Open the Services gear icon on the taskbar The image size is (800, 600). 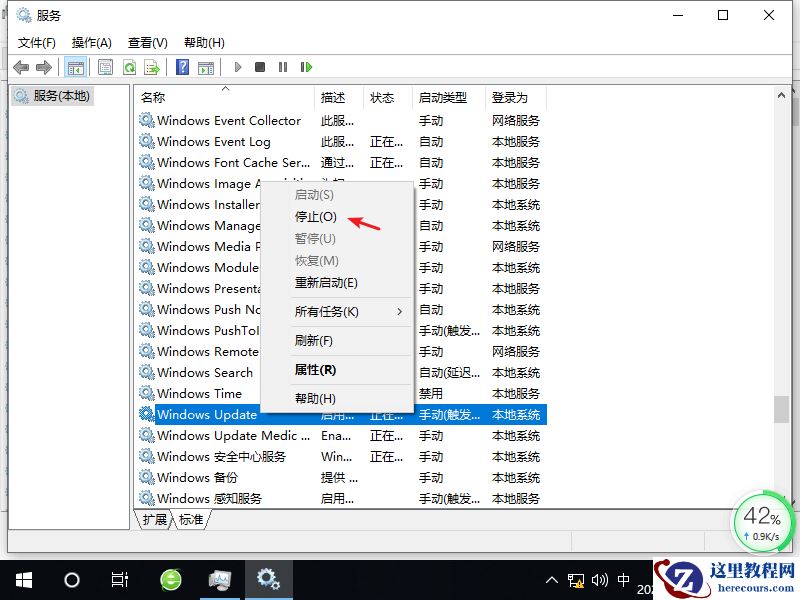coord(268,578)
